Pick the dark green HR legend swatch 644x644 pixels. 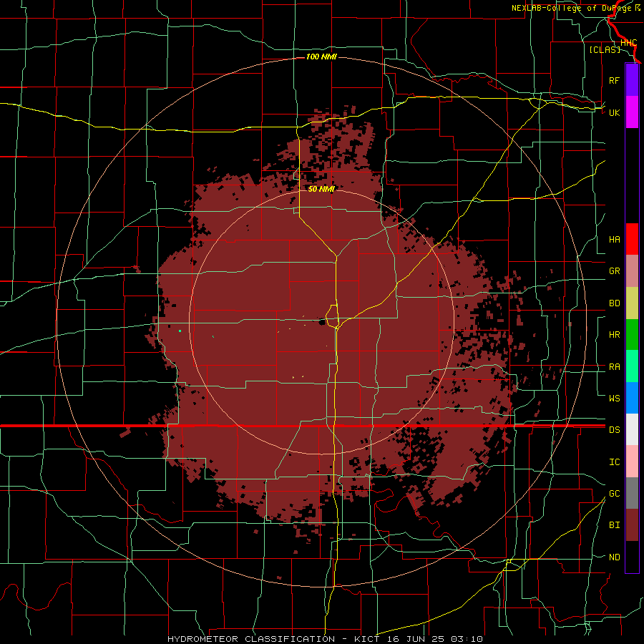pyautogui.click(x=632, y=335)
